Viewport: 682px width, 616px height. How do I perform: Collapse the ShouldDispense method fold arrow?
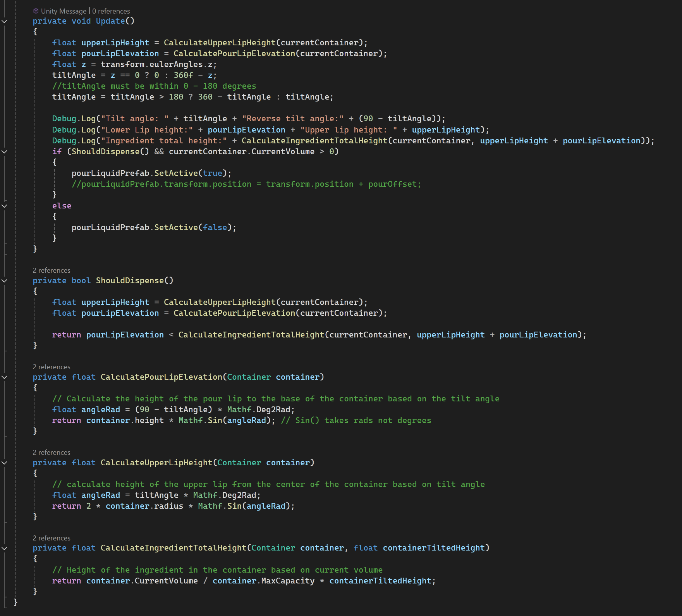click(4, 280)
